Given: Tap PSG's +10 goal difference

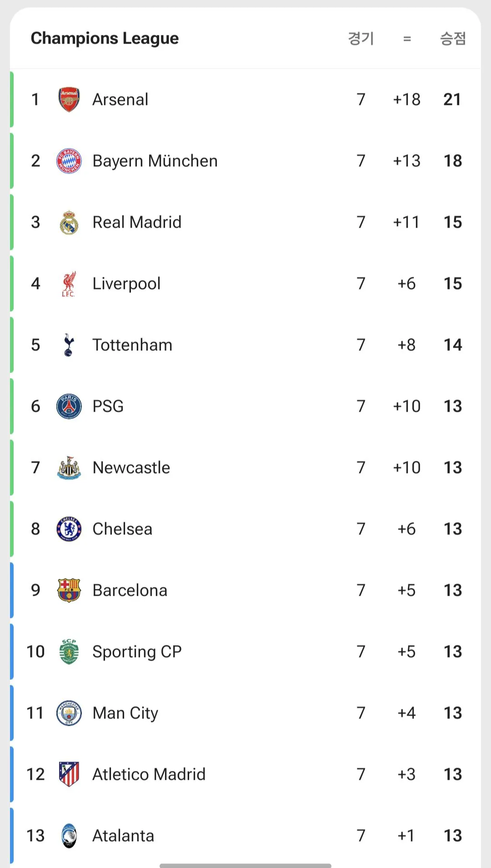Looking at the screenshot, I should [407, 406].
